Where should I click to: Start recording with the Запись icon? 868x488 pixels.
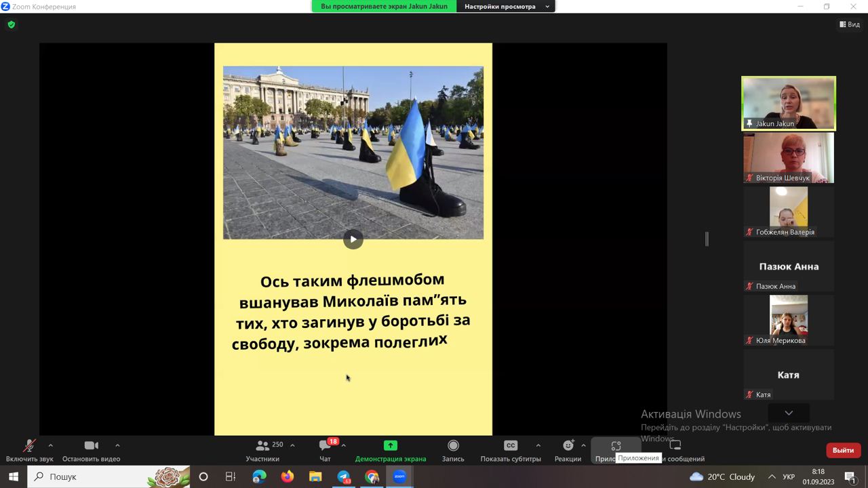click(x=453, y=445)
